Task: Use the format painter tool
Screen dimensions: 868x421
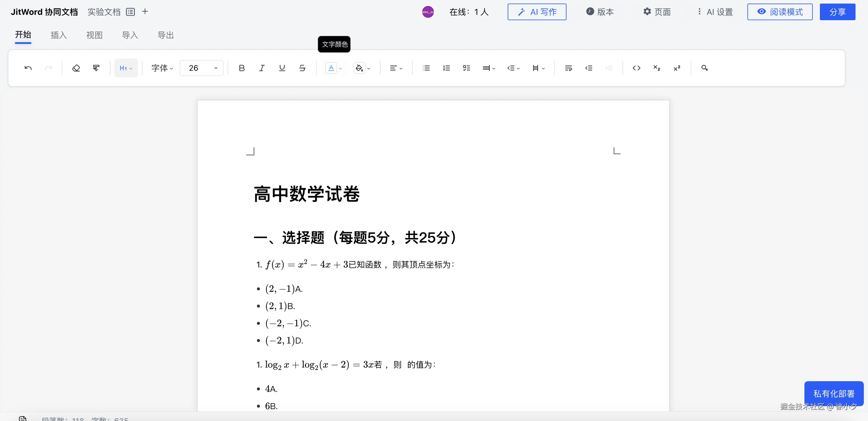Action: [x=96, y=68]
